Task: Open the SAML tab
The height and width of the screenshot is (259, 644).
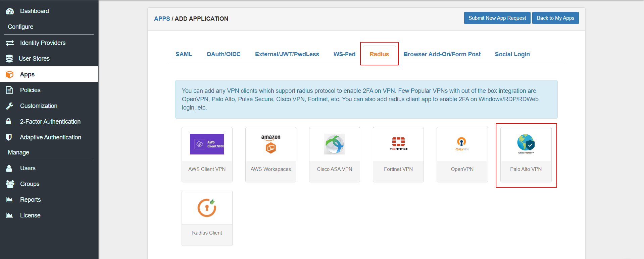Action: 184,54
